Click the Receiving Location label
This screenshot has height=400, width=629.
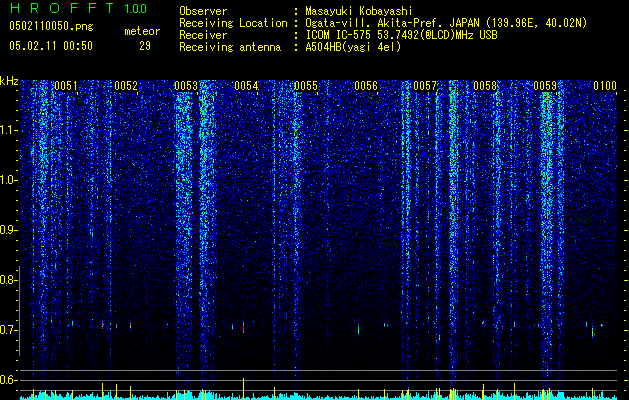(233, 24)
